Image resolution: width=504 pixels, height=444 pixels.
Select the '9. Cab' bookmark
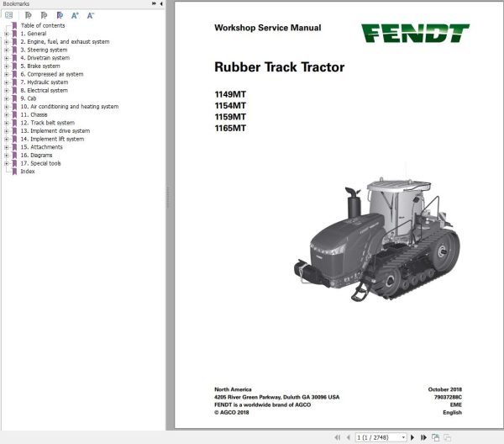tap(29, 98)
